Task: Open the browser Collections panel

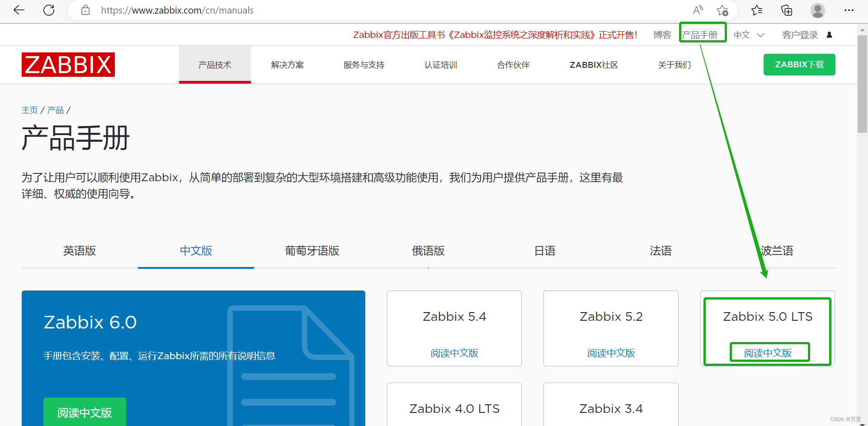Action: pyautogui.click(x=787, y=10)
